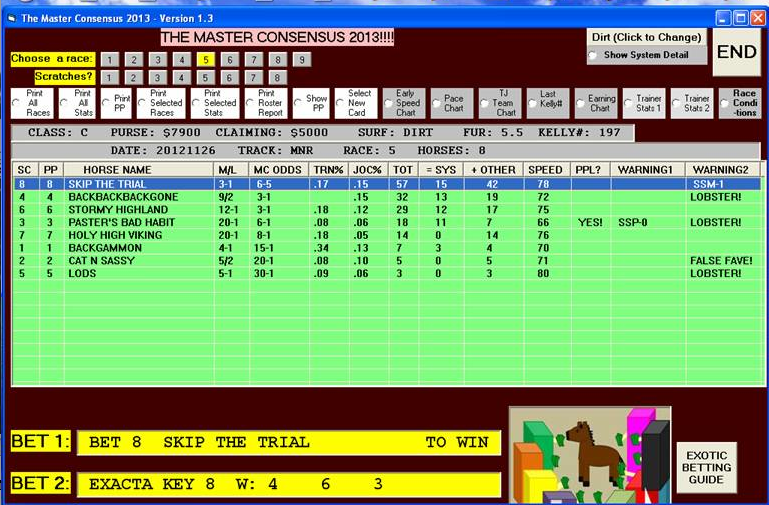Image resolution: width=769 pixels, height=505 pixels.
Task: Click scratches button number 8
Action: pyautogui.click(x=277, y=77)
